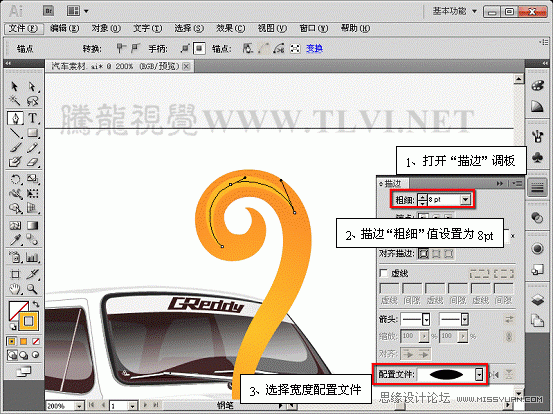Image resolution: width=553 pixels, height=414 pixels.
Task: Close the 汽车素材.ai document tab
Action: pyautogui.click(x=187, y=66)
